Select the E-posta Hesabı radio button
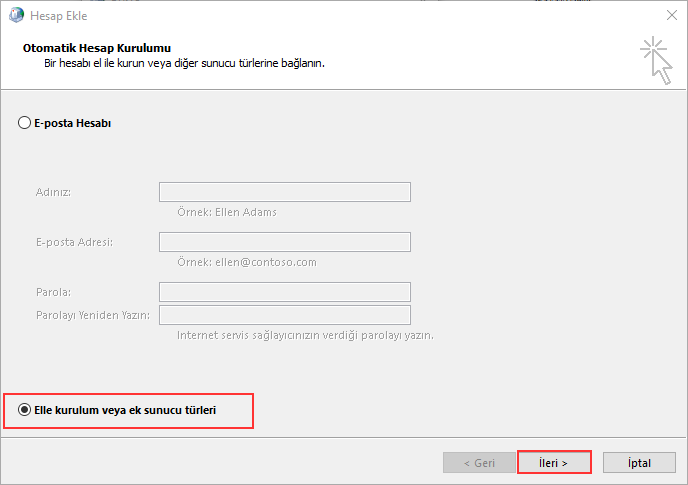688x485 pixels. point(25,123)
